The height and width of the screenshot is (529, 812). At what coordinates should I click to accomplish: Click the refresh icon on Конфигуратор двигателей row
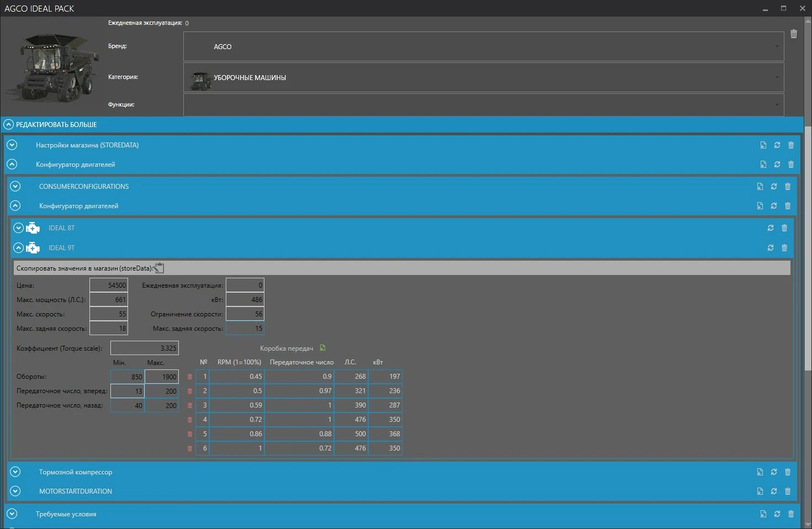point(777,164)
